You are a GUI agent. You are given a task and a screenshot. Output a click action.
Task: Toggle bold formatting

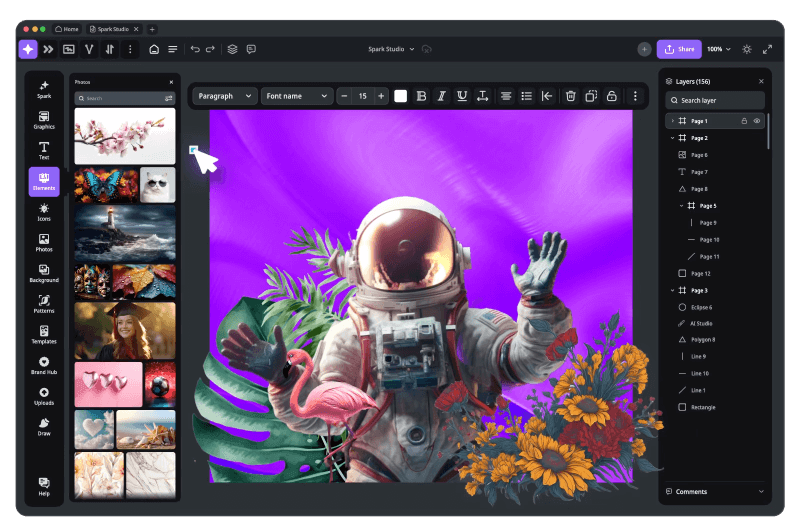point(421,96)
